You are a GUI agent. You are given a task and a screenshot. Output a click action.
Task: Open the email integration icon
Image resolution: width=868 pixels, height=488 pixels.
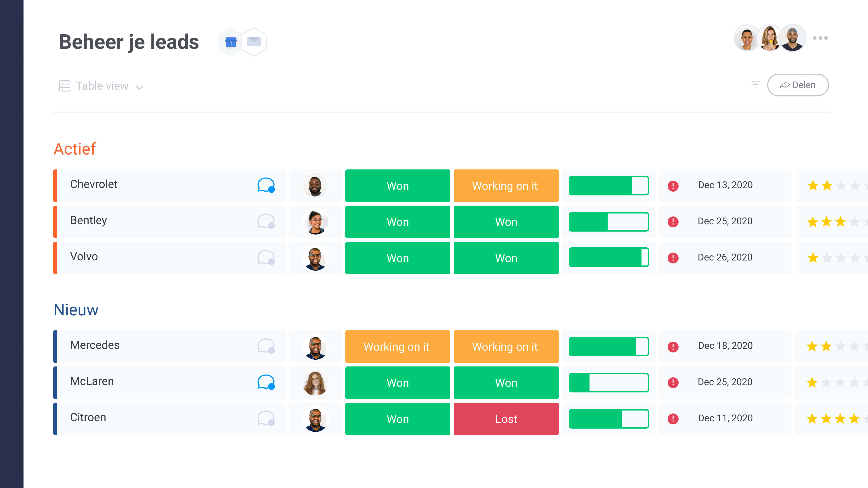[x=254, y=42]
